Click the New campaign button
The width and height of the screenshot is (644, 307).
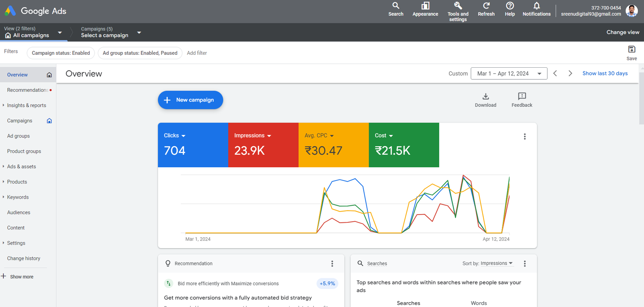tap(190, 100)
